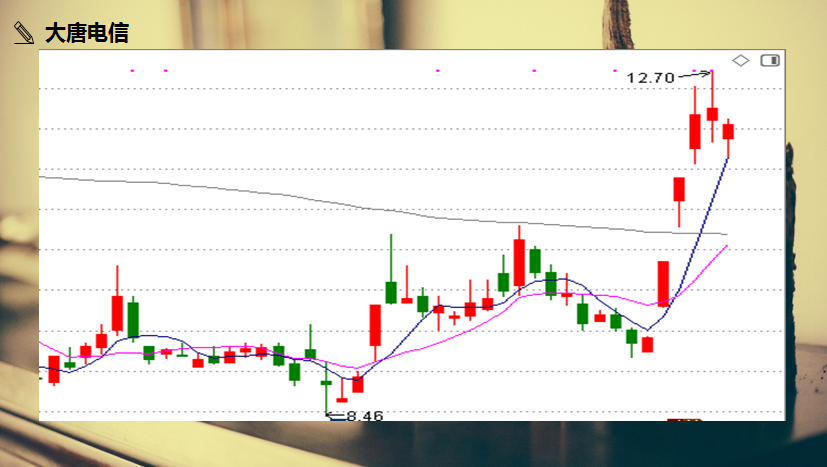Image resolution: width=827 pixels, height=467 pixels.
Task: Click the green candlestick at the 8.46 low
Action: 326,383
